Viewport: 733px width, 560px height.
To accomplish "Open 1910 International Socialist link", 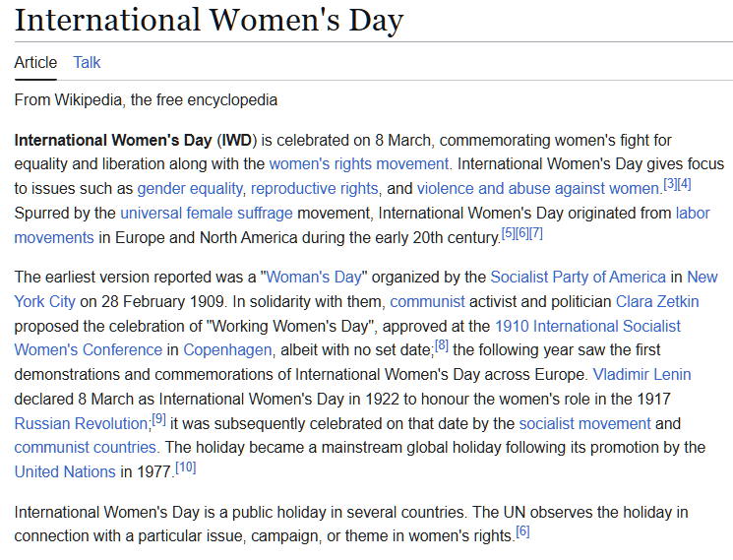I will point(587,326).
